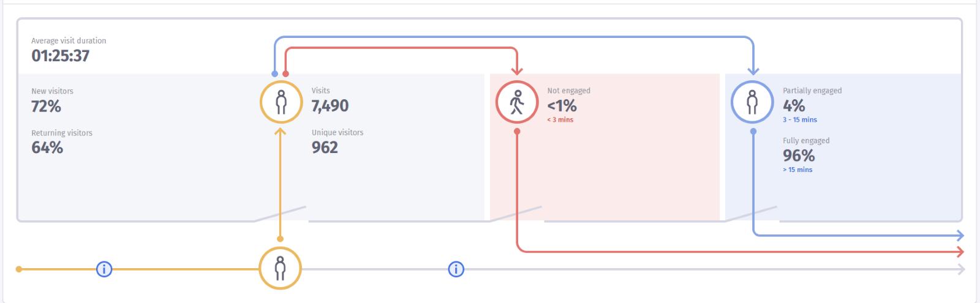Click the blue '3 - 15 mins' label
Image resolution: width=980 pixels, height=303 pixels.
800,120
